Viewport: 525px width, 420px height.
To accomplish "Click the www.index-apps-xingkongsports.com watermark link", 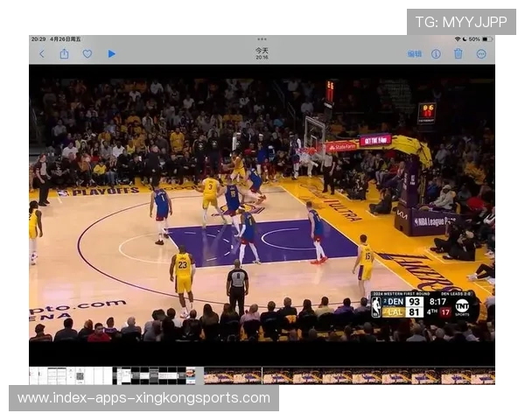I will 143,398.
